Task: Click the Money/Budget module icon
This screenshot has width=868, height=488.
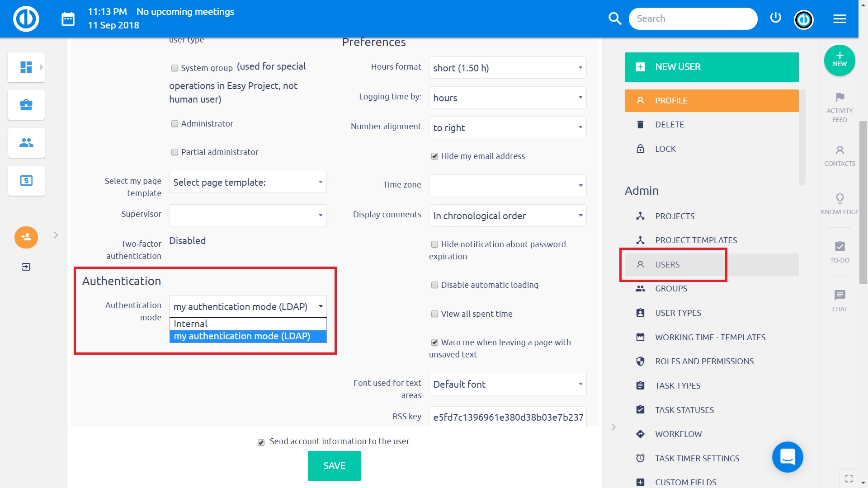Action: [26, 180]
